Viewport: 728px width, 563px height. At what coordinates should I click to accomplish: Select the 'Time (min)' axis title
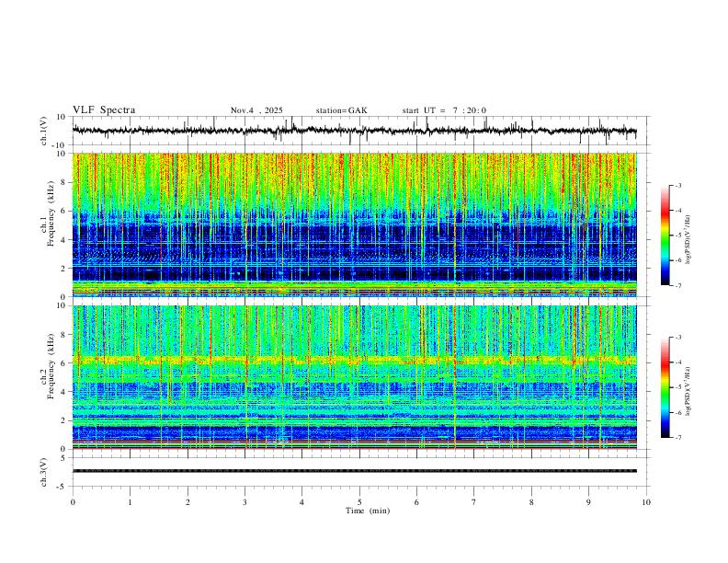[368, 511]
